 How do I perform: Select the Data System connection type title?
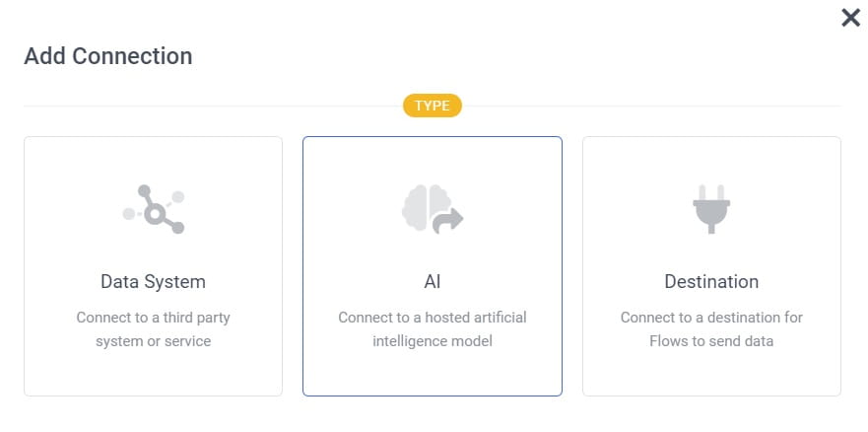(x=154, y=281)
